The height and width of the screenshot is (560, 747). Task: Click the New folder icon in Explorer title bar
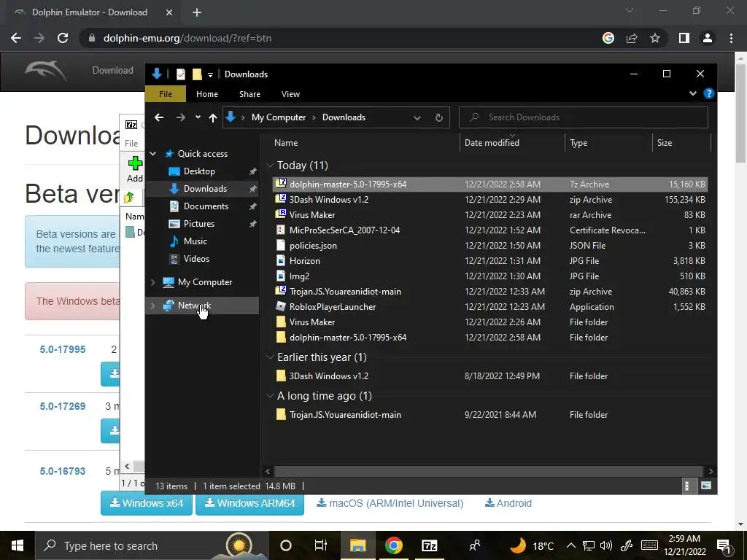(x=197, y=74)
